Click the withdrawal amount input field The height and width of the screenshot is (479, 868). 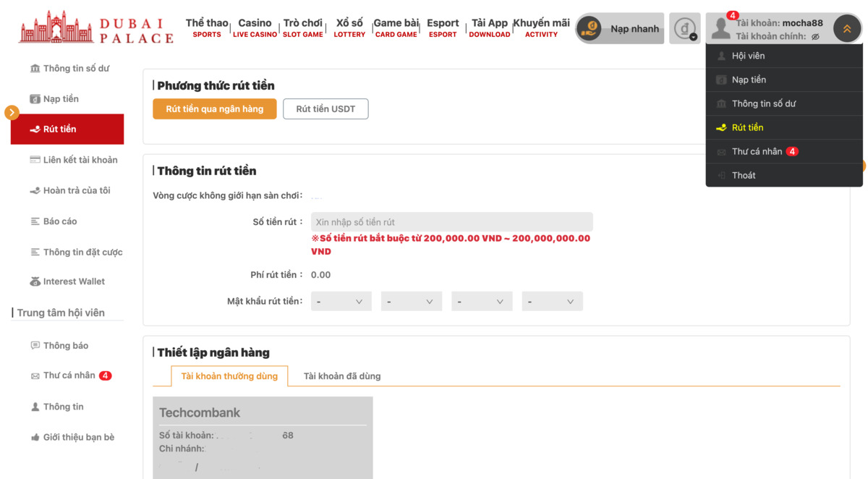[x=451, y=222]
